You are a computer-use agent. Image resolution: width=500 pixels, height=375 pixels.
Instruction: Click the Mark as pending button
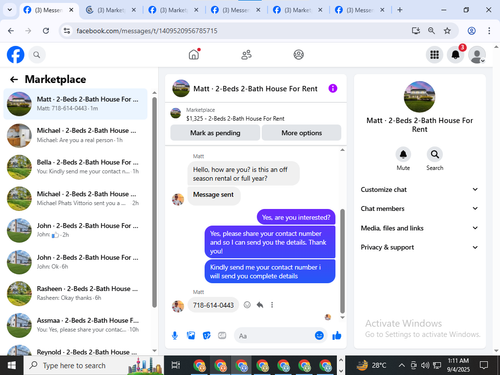click(215, 133)
